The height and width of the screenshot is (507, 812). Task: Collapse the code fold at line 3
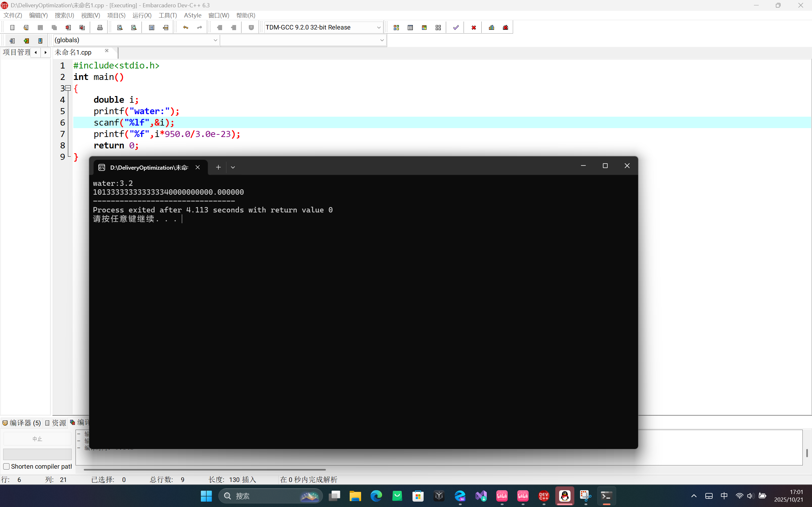click(x=69, y=88)
